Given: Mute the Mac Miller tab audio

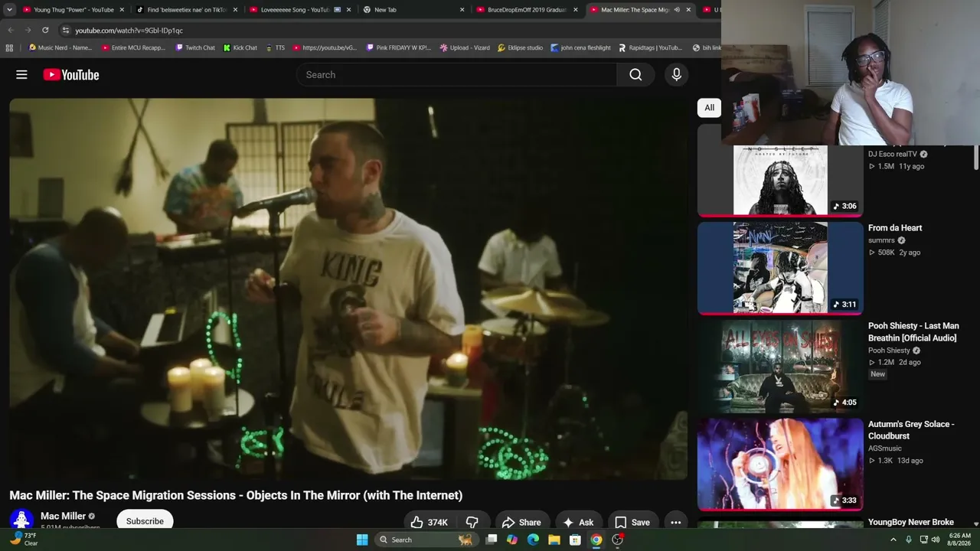Looking at the screenshot, I should (676, 10).
